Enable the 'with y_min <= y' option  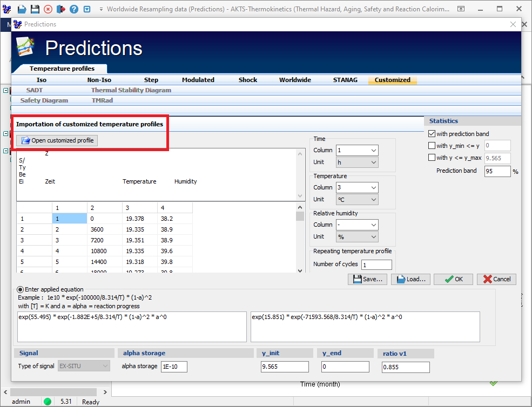(x=432, y=146)
